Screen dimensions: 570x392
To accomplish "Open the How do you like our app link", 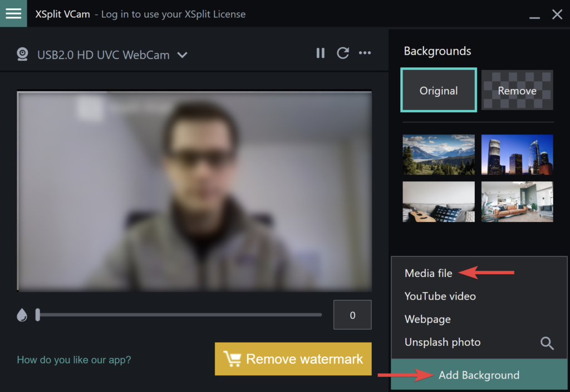I will tap(74, 360).
